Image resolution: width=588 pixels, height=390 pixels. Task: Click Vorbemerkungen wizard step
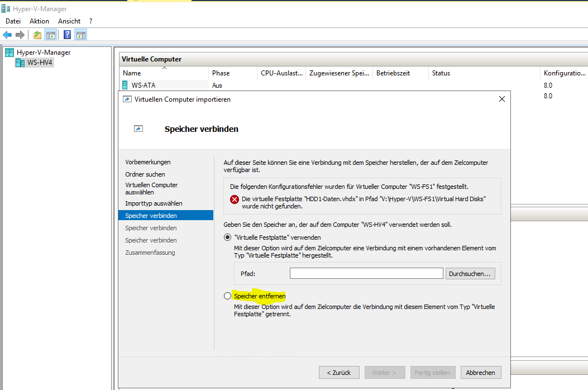point(148,162)
